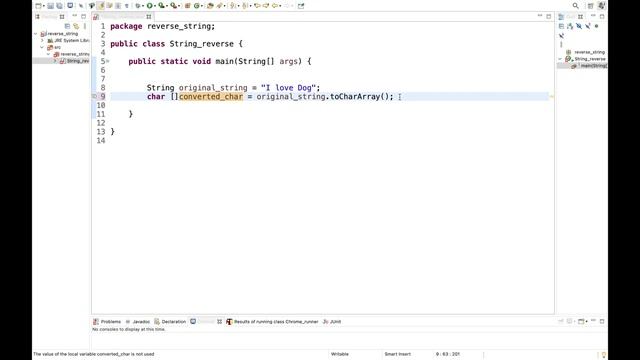Image resolution: width=640 pixels, height=360 pixels.
Task: Open the Debug configurations dropdown arrow
Action: tap(143, 6)
